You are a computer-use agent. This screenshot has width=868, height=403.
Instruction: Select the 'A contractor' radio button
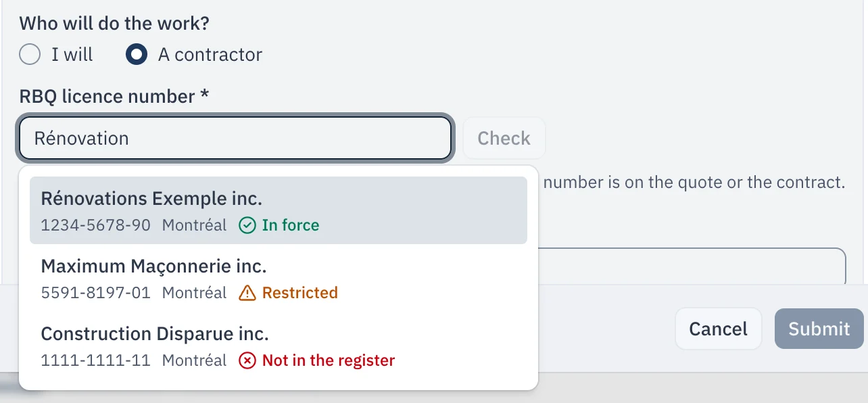click(x=137, y=54)
